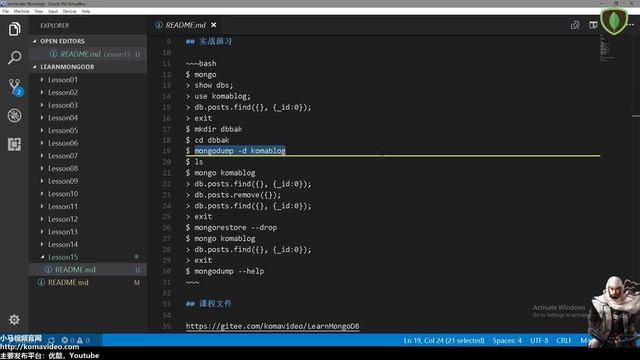Open the View menu
This screenshot has width=640, height=360.
point(38,11)
